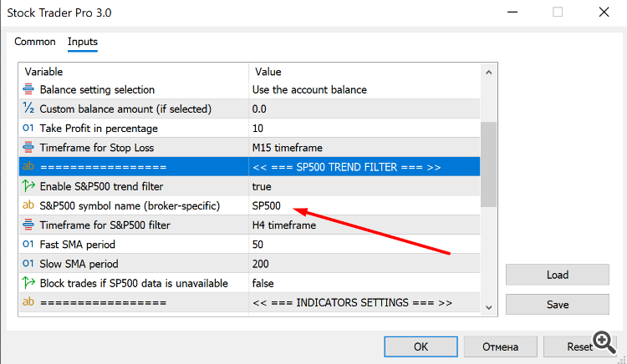Click the integer icon beside Take Profit in percentage
This screenshot has width=627, height=364.
tap(28, 128)
